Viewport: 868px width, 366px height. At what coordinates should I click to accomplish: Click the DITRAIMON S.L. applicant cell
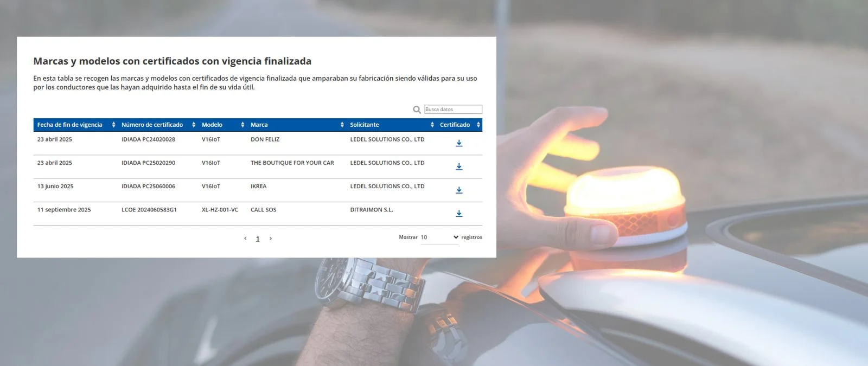pyautogui.click(x=371, y=210)
